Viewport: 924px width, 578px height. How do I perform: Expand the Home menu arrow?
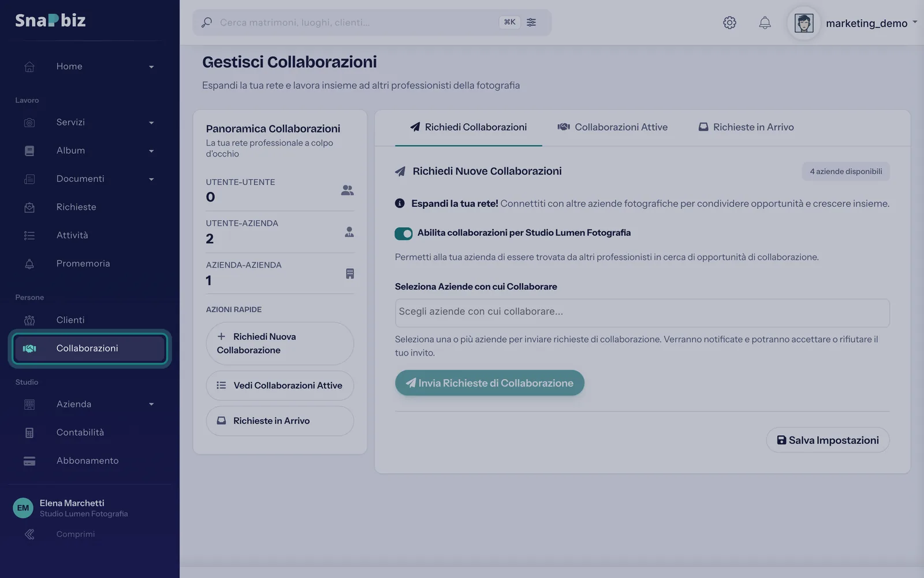click(151, 67)
